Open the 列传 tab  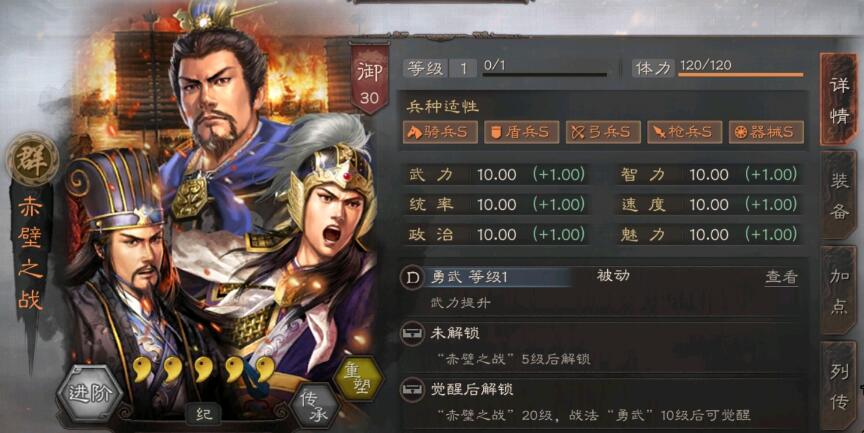point(839,386)
